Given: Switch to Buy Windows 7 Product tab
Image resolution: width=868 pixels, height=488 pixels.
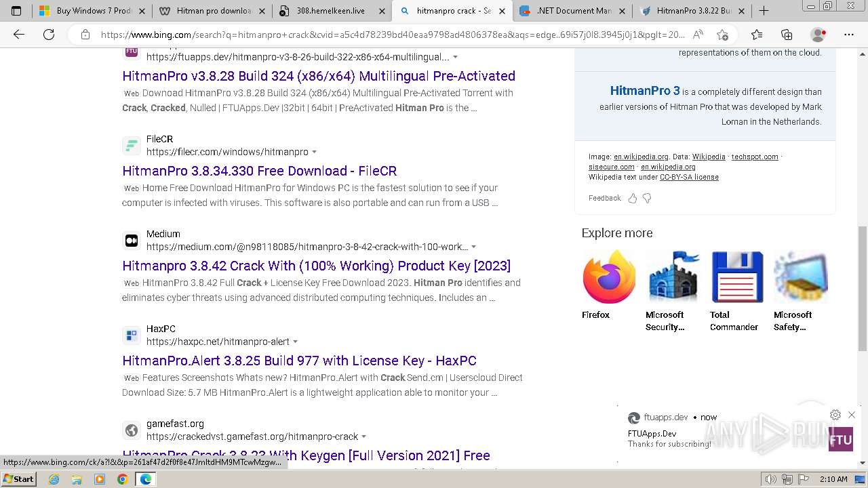Looking at the screenshot, I should 92,11.
